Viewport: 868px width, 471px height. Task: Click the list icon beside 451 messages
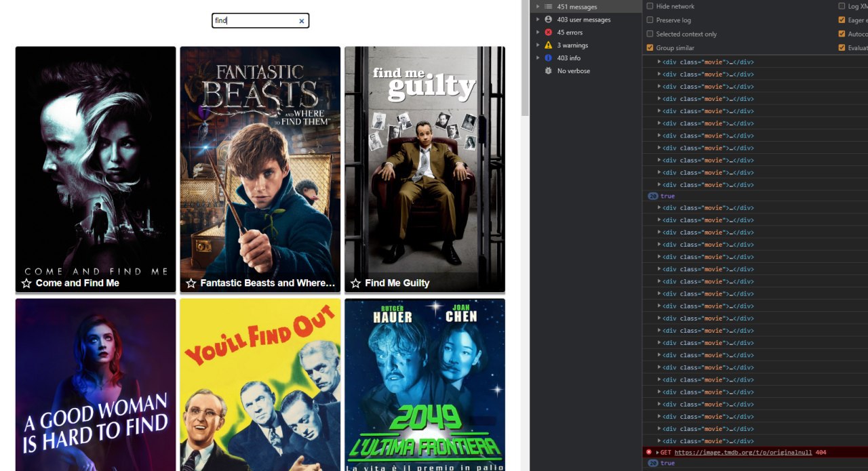(549, 7)
